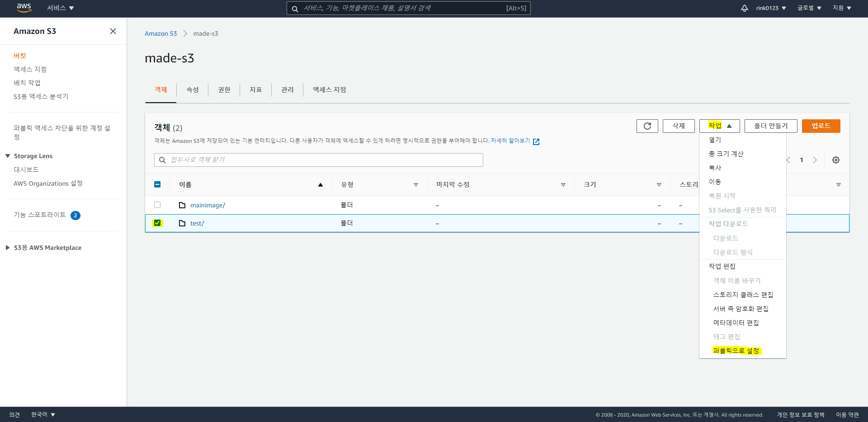The height and width of the screenshot is (422, 868).
Task: Open feature spotlight badge 2
Action: pos(75,216)
